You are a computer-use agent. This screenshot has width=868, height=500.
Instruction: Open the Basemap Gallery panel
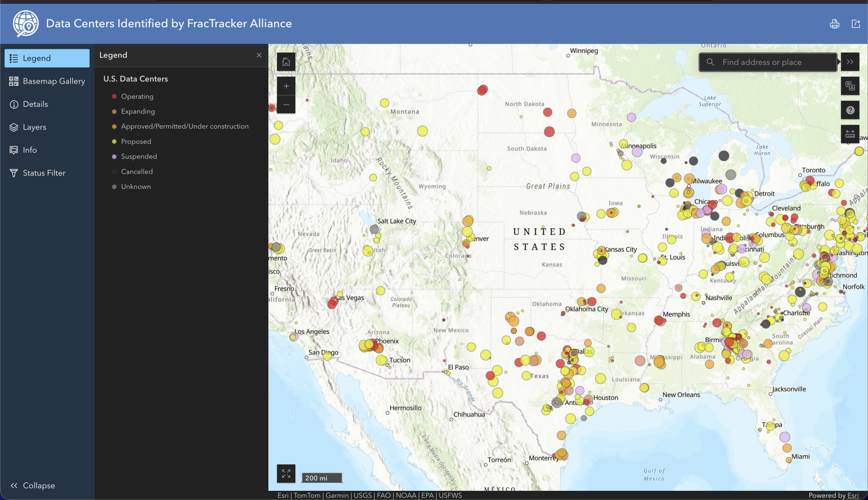pyautogui.click(x=47, y=81)
